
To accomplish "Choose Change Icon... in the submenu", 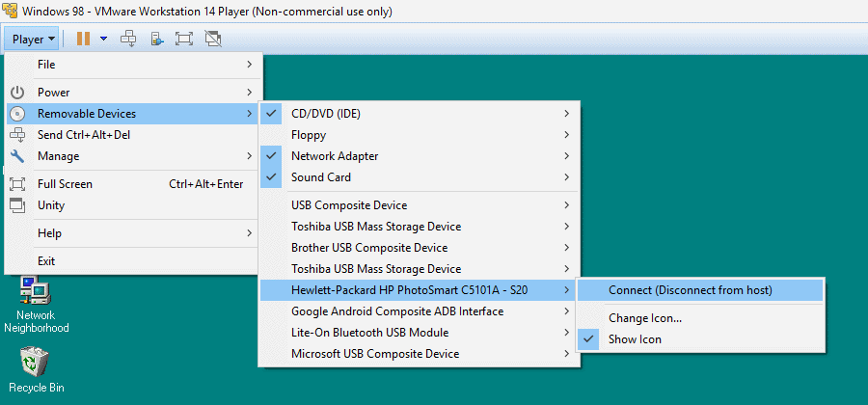I will click(645, 317).
